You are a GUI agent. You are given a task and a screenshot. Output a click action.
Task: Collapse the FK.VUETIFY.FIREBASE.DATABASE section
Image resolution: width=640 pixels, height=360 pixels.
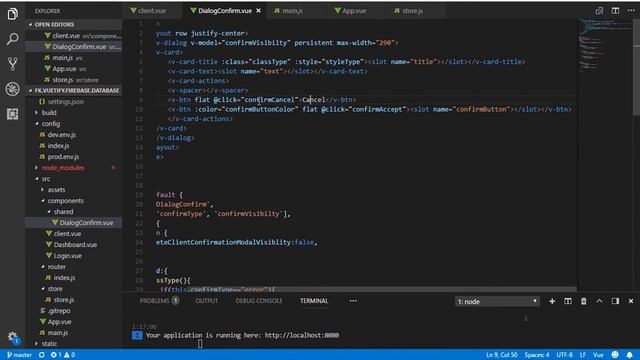tap(73, 90)
